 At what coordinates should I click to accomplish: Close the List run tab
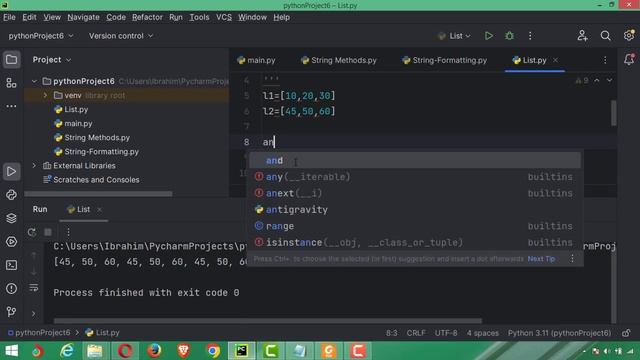[x=99, y=209]
